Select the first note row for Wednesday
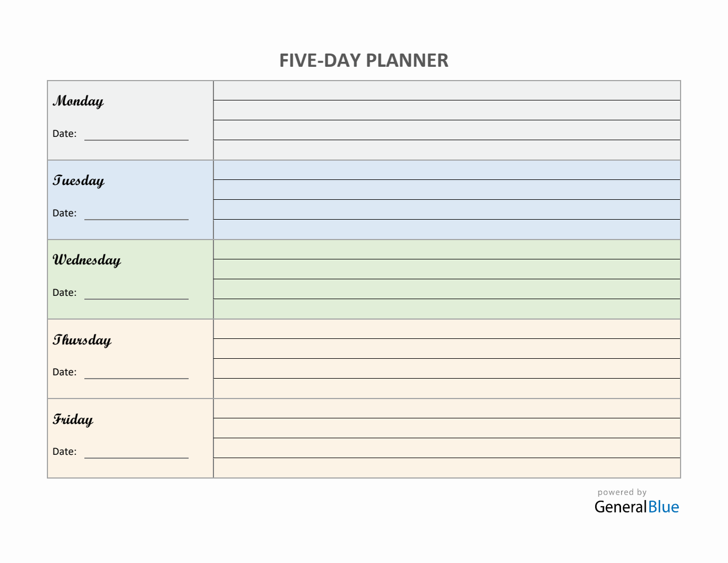 [x=447, y=249]
